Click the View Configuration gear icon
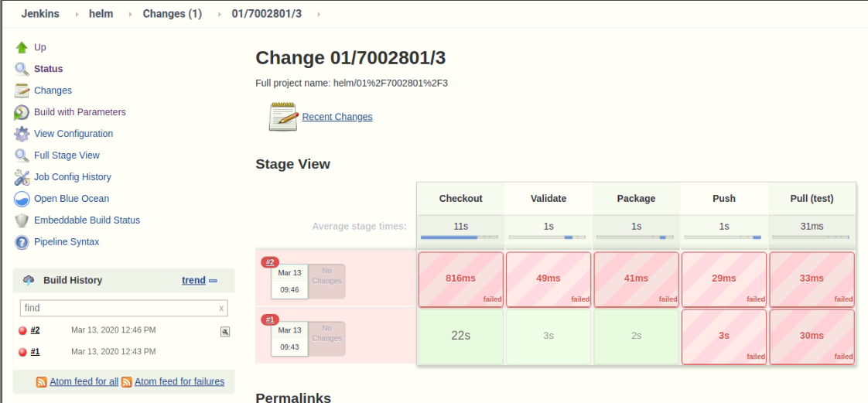The height and width of the screenshot is (403, 868). [x=22, y=133]
